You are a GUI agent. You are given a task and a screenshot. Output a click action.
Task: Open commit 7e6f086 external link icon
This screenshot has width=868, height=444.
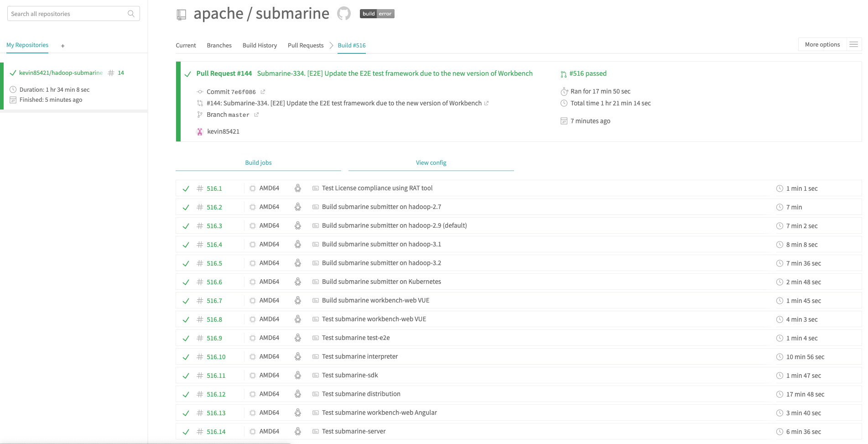click(x=263, y=92)
